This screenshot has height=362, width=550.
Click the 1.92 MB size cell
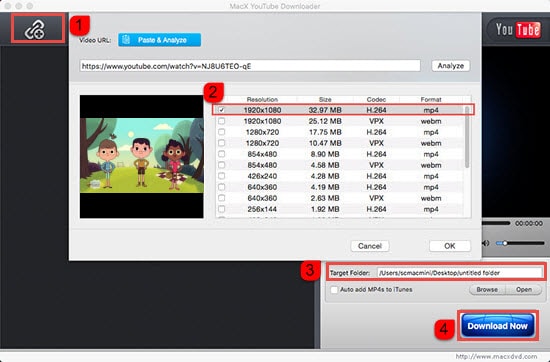coord(325,209)
